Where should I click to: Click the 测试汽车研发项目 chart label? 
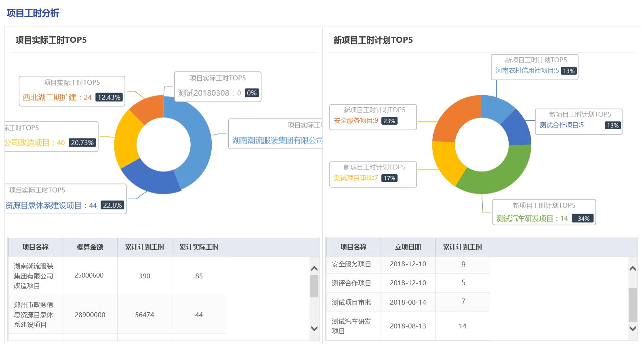[543, 212]
